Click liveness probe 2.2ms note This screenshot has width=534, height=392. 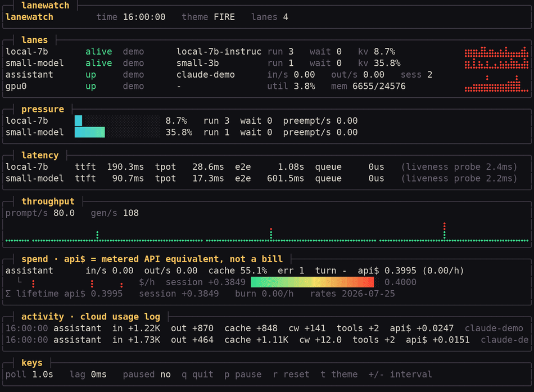point(459,178)
